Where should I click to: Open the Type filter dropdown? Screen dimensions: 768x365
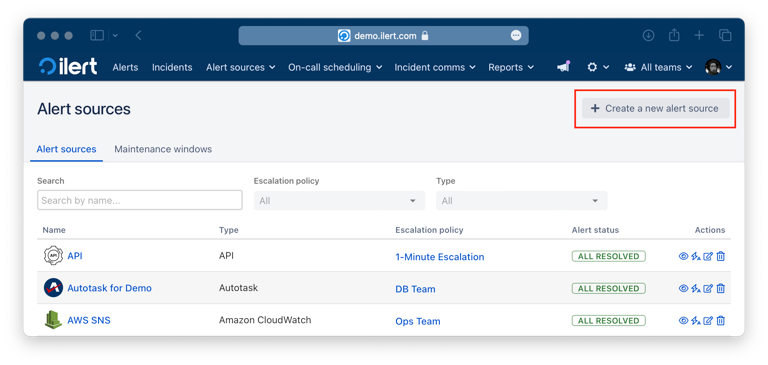point(522,201)
